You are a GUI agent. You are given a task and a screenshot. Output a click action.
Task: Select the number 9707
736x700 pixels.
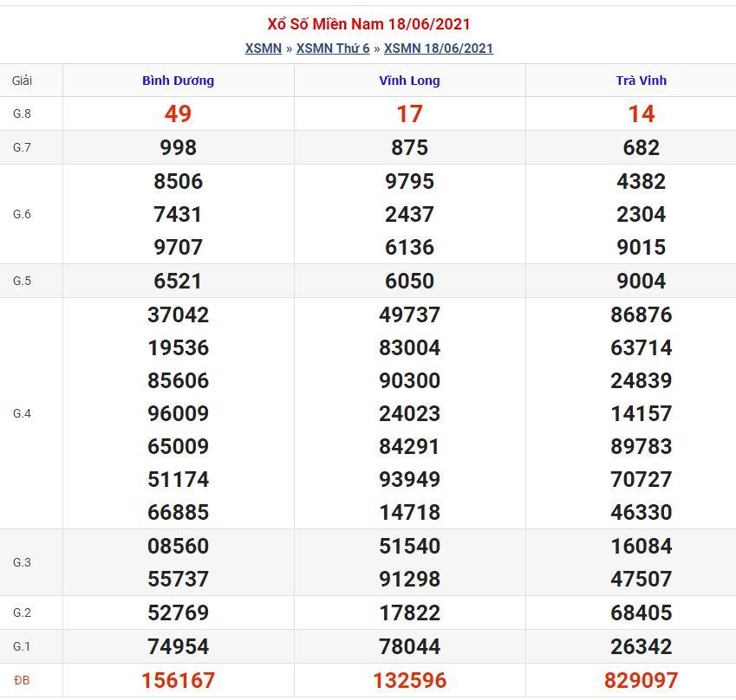coord(178,247)
